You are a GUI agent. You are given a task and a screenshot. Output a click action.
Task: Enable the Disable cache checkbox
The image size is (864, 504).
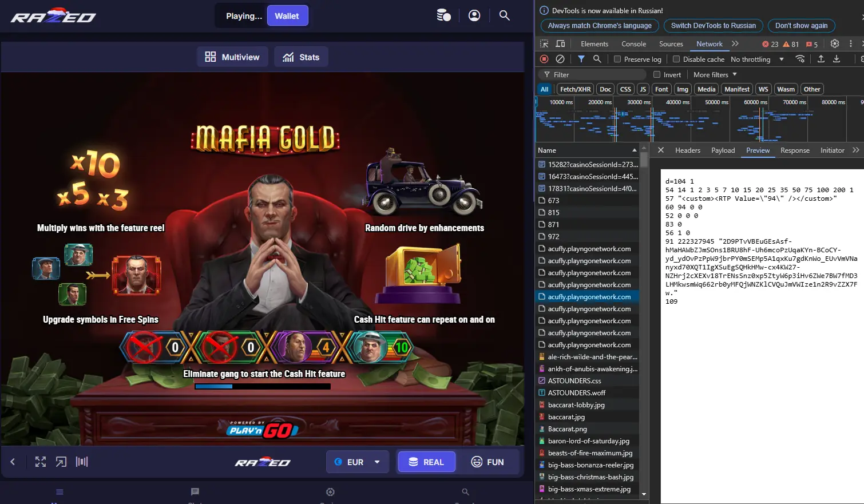676,59
